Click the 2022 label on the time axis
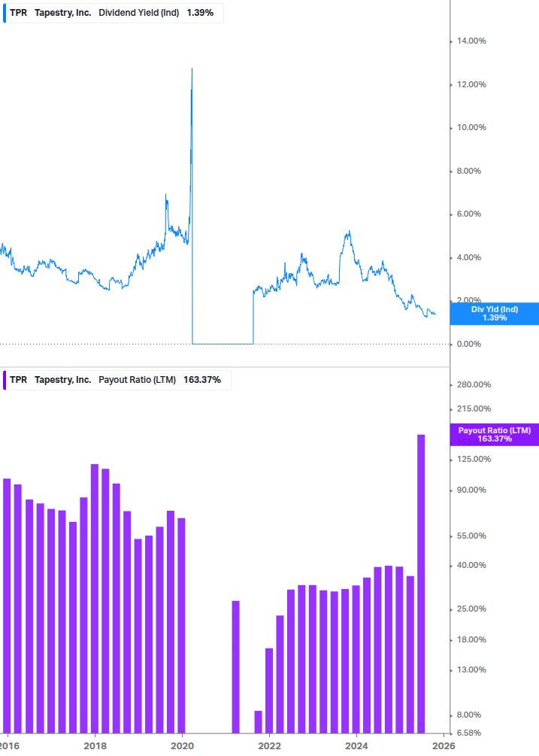Image resolution: width=539 pixels, height=756 pixels. (x=269, y=745)
